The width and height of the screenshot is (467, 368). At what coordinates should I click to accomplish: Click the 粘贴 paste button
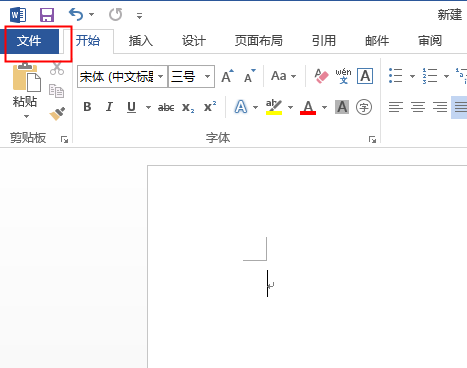(x=25, y=90)
